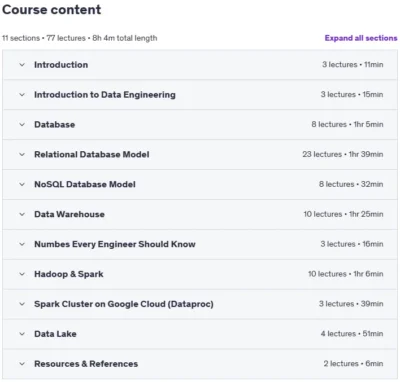Expand the Introduction section chevron
The width and height of the screenshot is (400, 382).
[22, 65]
